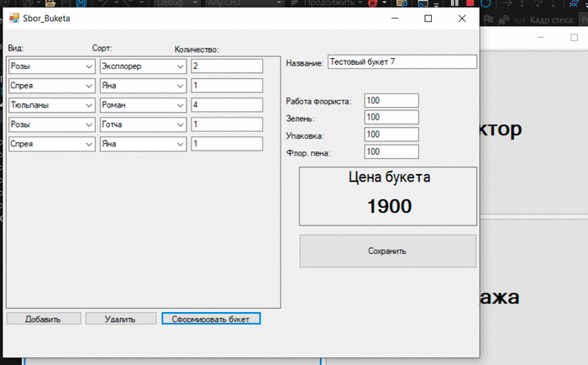Maximize the background window behind Sbor_Buketa
This screenshot has height=365, width=588.
tap(574, 37)
